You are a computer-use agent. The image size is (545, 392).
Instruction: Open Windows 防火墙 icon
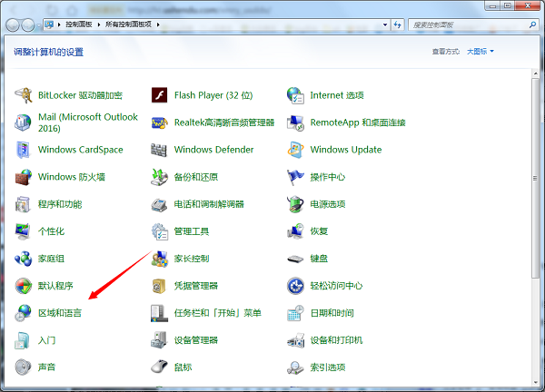click(x=24, y=177)
